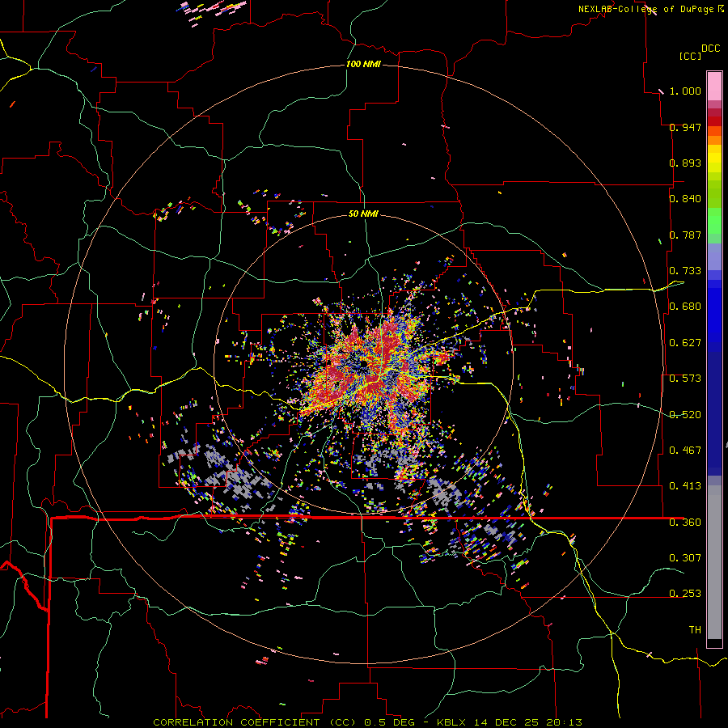The image size is (728, 728).
Task: Click the 0.360 scale value
Action: pos(685,523)
